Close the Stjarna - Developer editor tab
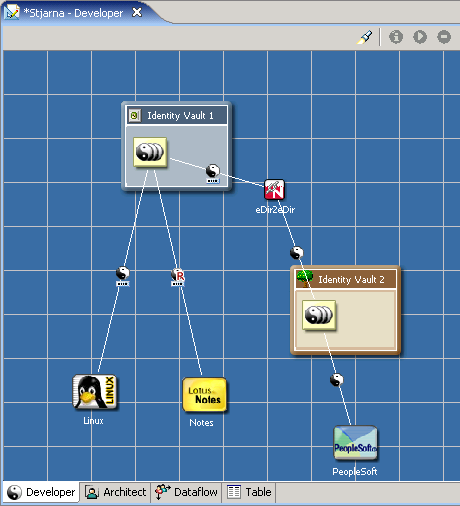Viewport: 460px width, 506px height. pyautogui.click(x=137, y=13)
